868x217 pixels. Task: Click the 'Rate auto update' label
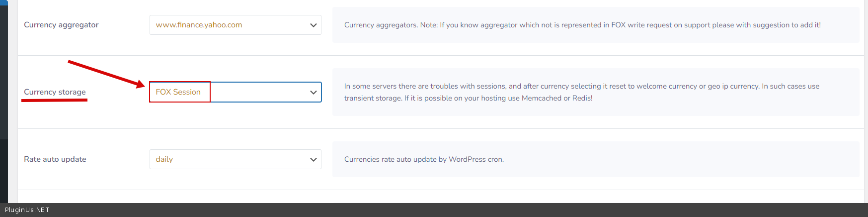pyautogui.click(x=55, y=159)
